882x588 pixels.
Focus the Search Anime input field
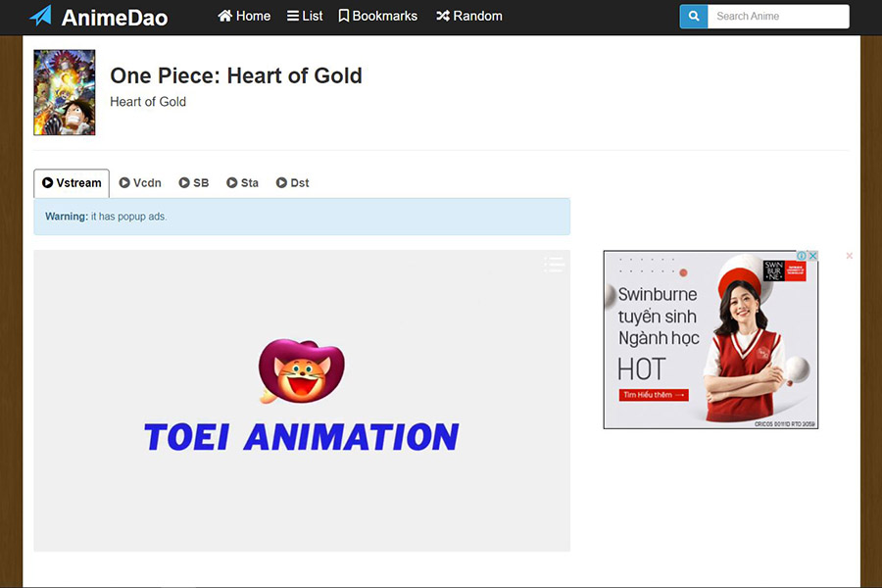(x=778, y=17)
